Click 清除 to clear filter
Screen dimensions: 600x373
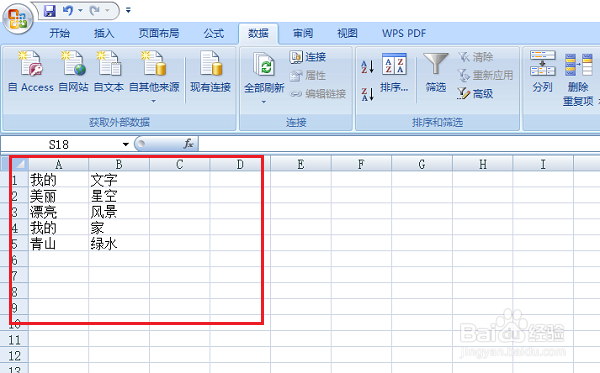coord(476,57)
